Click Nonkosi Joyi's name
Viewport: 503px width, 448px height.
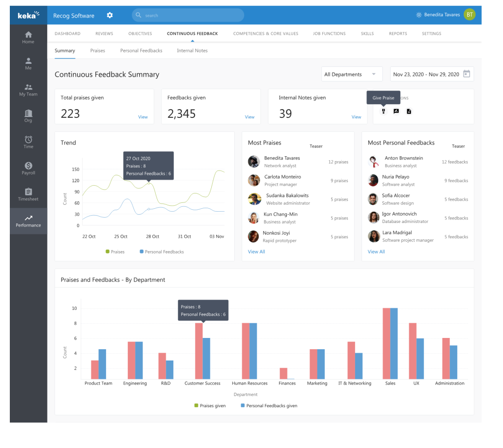276,233
